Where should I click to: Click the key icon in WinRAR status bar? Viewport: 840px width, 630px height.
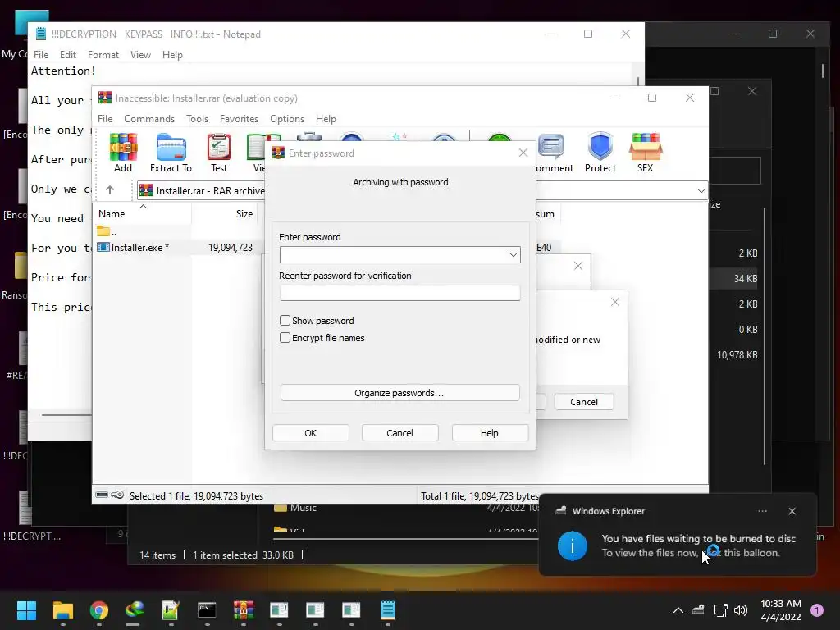[117, 495]
